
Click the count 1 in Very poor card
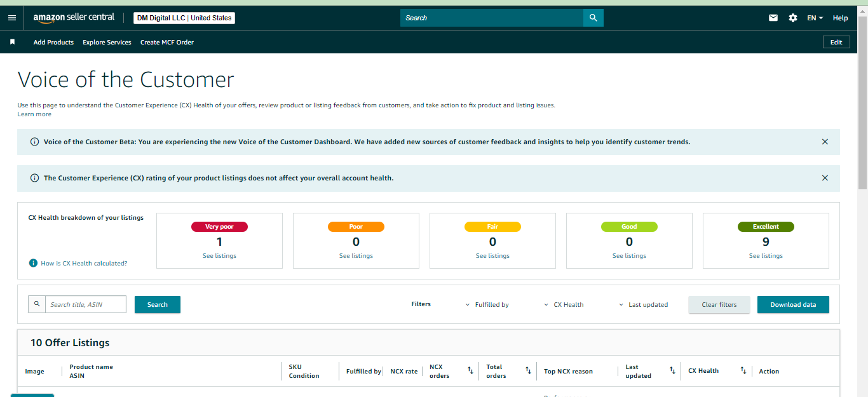click(219, 241)
